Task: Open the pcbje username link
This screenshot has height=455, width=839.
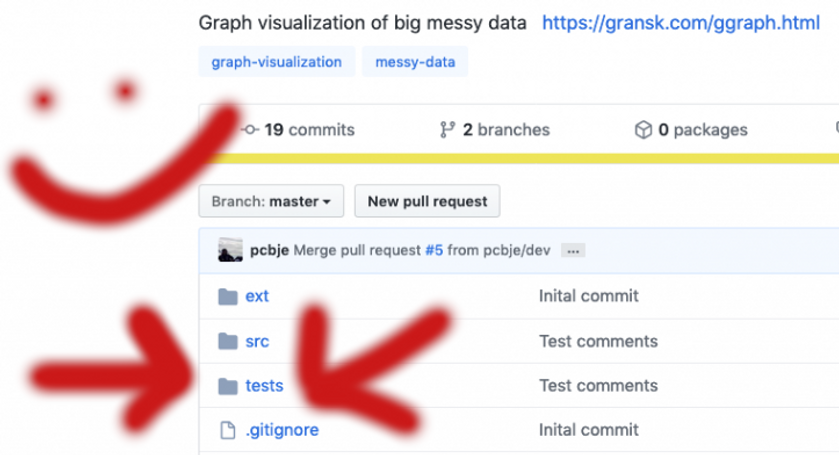Action: (270, 250)
